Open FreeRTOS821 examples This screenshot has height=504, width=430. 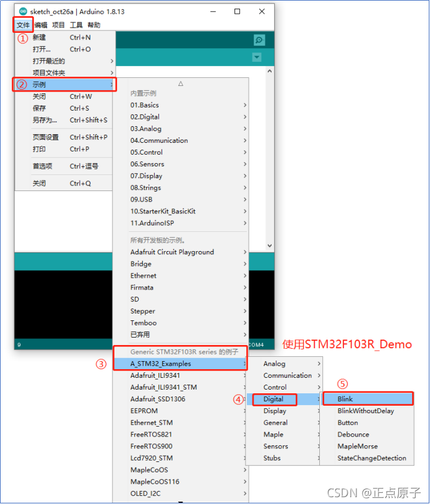(181, 434)
